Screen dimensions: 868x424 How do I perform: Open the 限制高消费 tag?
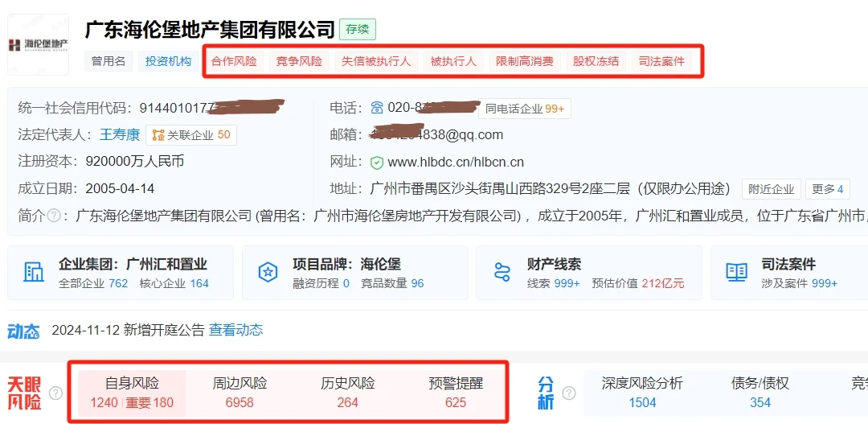[x=525, y=61]
